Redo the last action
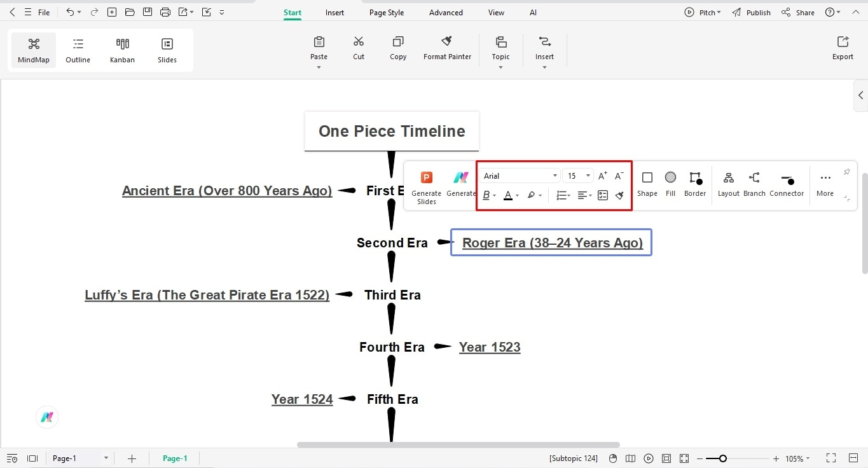This screenshot has height=468, width=868. pyautogui.click(x=94, y=12)
